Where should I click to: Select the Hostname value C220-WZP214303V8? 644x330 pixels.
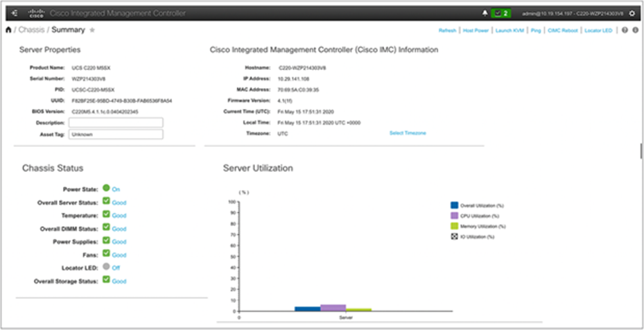point(302,67)
